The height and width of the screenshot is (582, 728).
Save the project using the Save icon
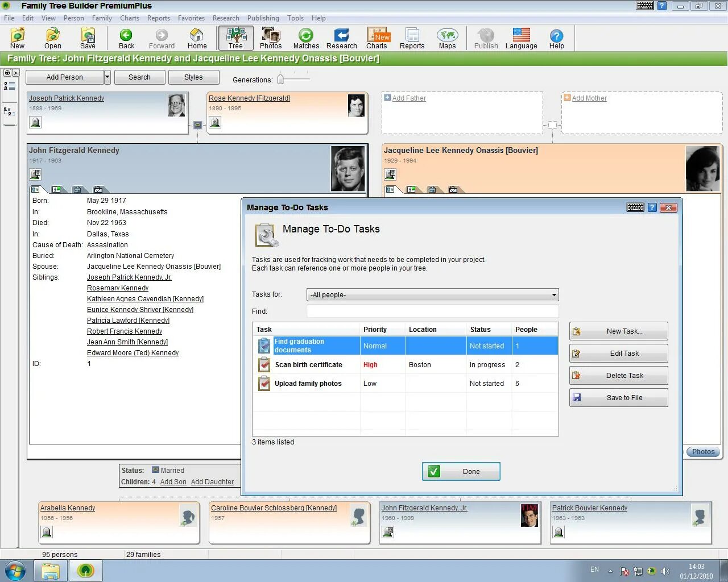pyautogui.click(x=88, y=38)
